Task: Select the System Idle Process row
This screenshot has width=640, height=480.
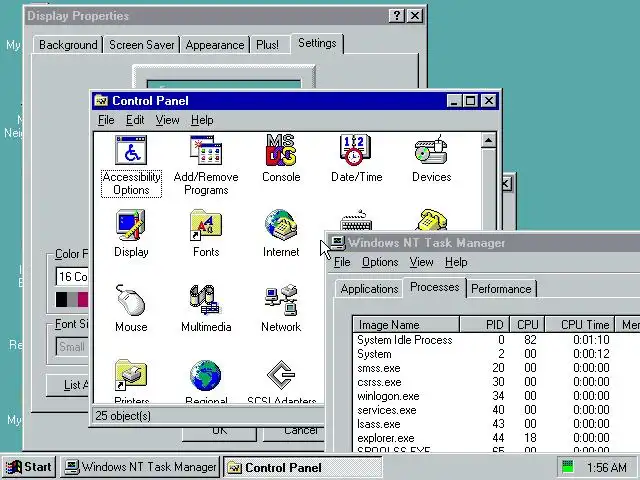Action: pyautogui.click(x=496, y=340)
